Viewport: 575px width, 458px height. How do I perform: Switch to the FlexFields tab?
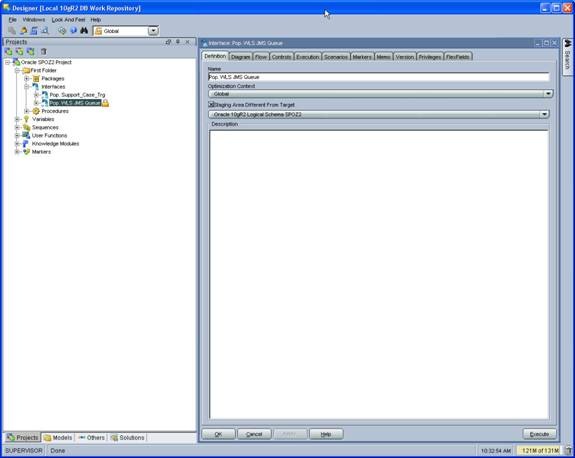coord(458,57)
